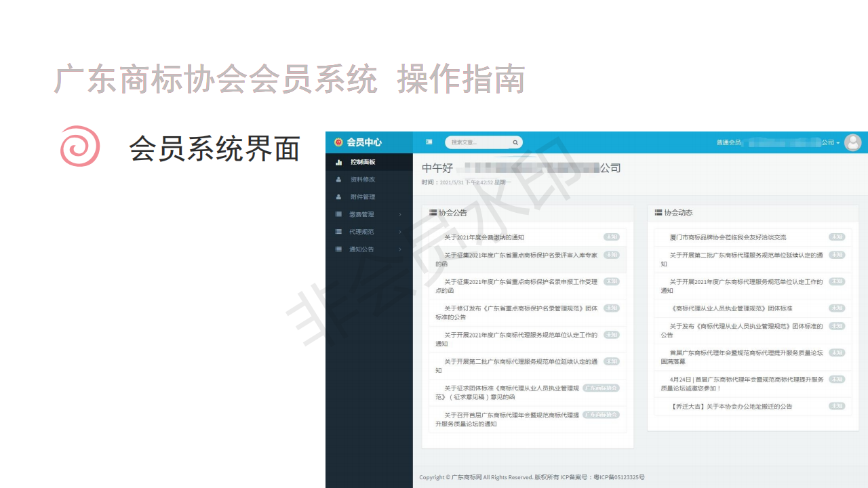Expand the 通知公告 submenu arrow
Viewport: 868px width, 488px height.
400,249
